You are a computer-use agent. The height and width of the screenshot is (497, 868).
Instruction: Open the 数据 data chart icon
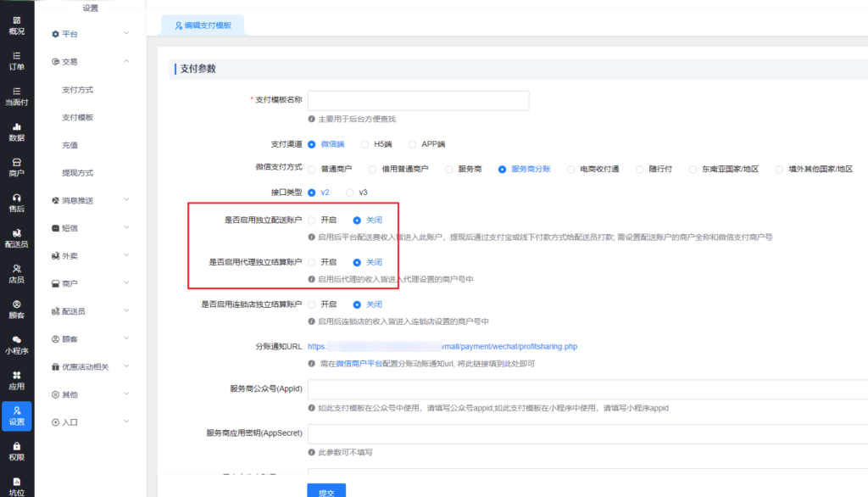click(16, 126)
